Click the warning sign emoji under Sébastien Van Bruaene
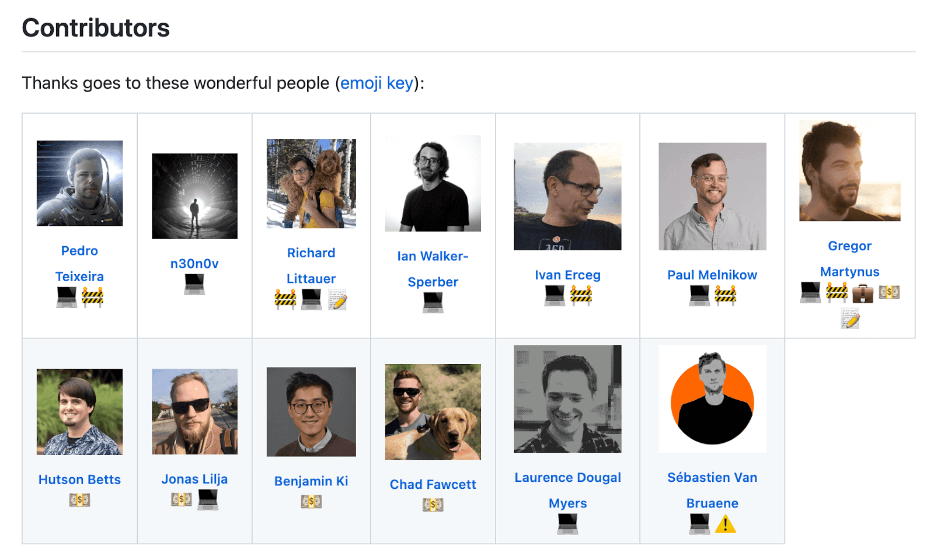The width and height of the screenshot is (934, 560). [x=725, y=524]
